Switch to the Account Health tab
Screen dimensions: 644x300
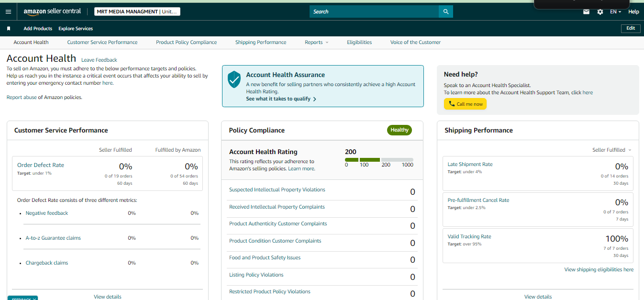[x=31, y=42]
